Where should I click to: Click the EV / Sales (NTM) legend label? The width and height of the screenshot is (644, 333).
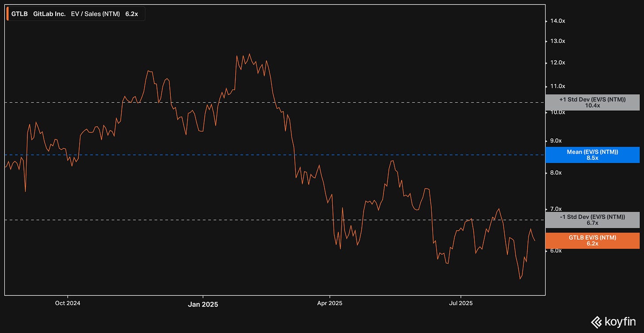(x=95, y=14)
